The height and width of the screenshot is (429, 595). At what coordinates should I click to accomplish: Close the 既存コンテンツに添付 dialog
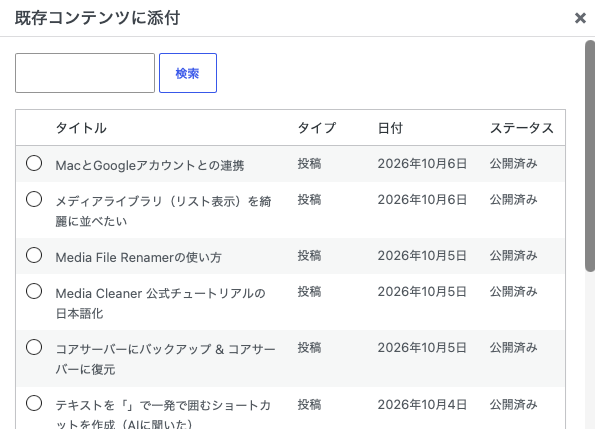[580, 18]
